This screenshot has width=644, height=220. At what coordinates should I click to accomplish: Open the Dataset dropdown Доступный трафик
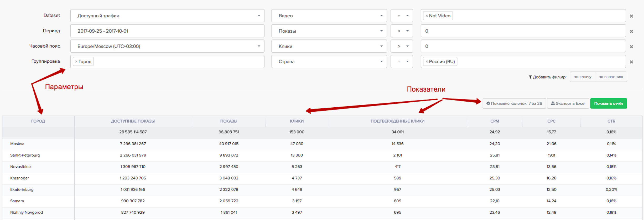click(167, 16)
